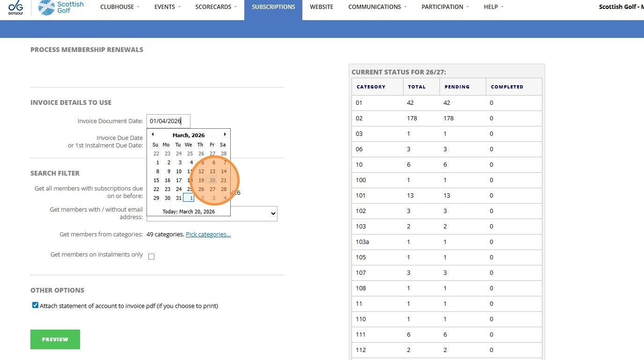Pick March 29 in the calendar
The width and height of the screenshot is (644, 360).
[x=156, y=198]
